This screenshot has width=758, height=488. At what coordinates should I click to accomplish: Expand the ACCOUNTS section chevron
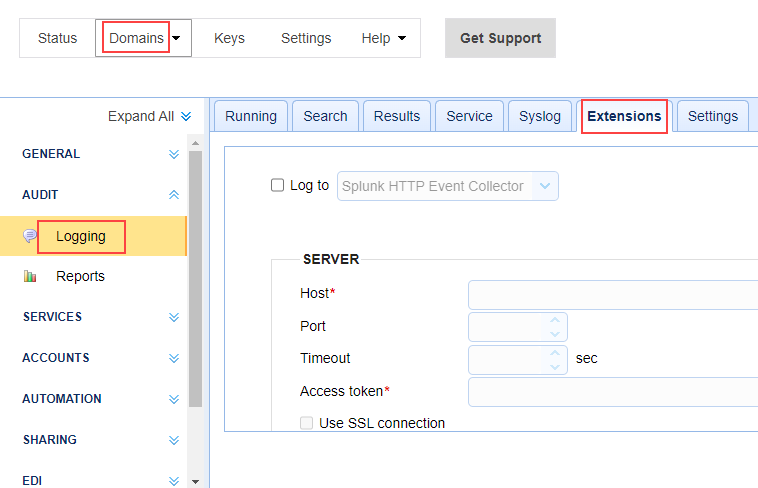click(x=174, y=359)
